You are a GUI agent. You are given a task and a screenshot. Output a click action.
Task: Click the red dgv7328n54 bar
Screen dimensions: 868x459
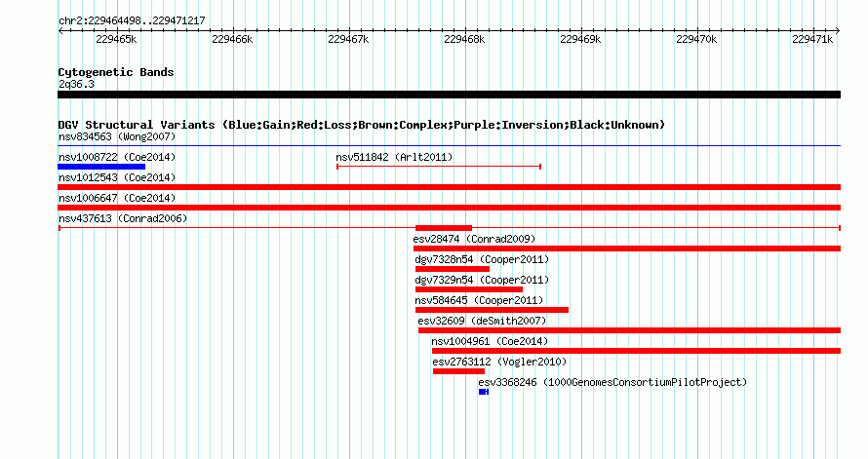tap(453, 269)
